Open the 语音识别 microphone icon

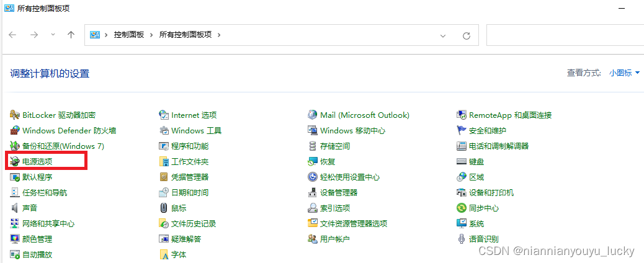[462, 239]
